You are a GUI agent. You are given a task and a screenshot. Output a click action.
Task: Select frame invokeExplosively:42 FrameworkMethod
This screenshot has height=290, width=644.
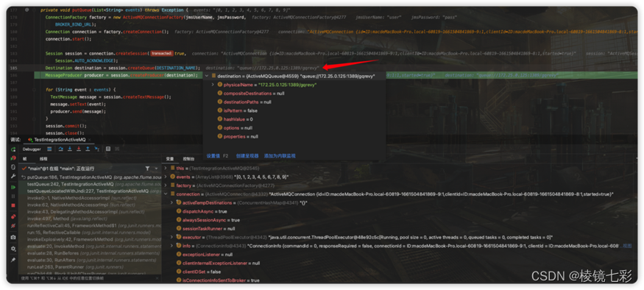(x=90, y=239)
